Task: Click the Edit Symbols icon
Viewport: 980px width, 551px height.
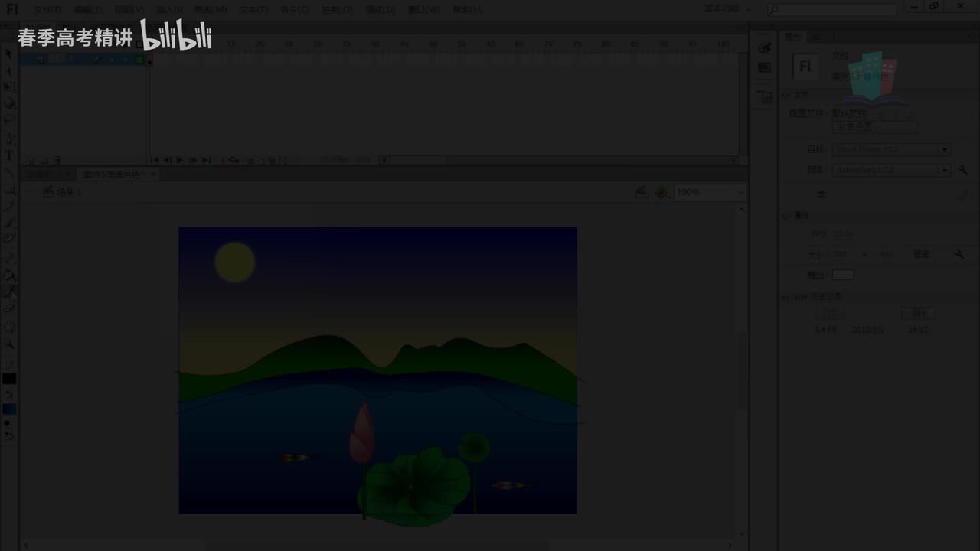Action: (x=661, y=192)
